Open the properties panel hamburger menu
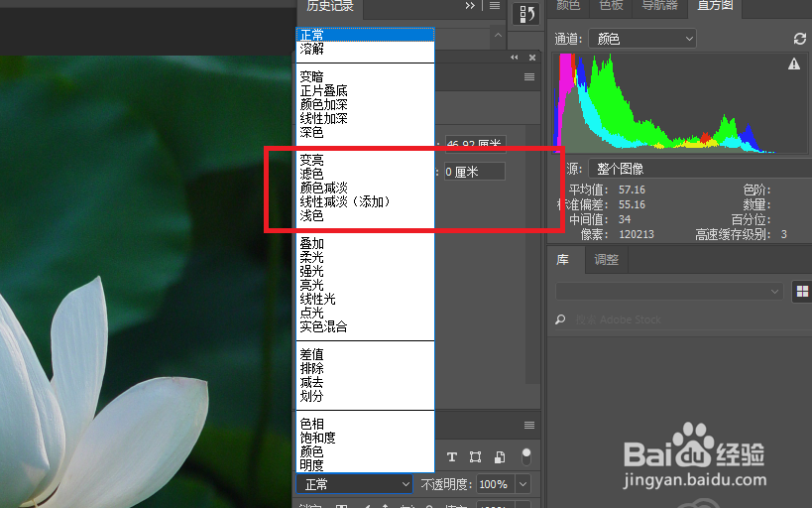Viewport: 812px width, 508px height. coord(529,77)
